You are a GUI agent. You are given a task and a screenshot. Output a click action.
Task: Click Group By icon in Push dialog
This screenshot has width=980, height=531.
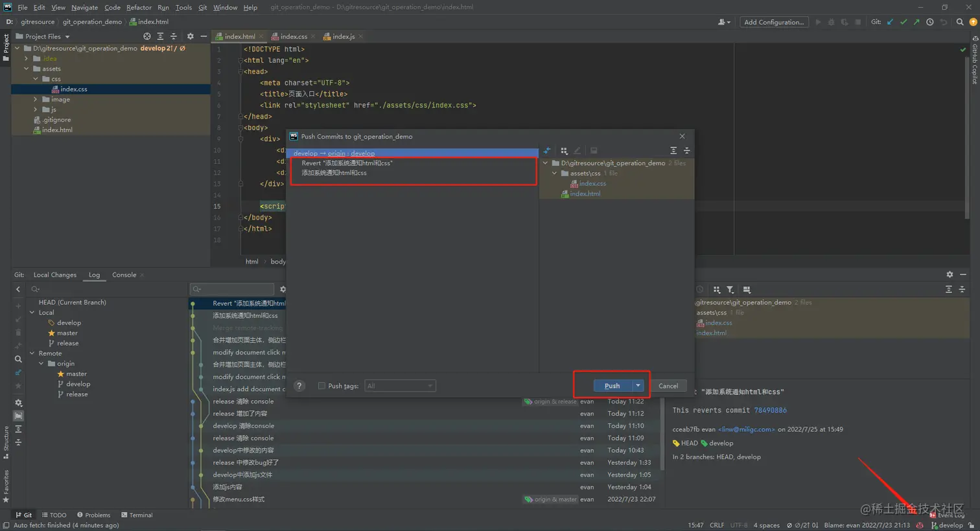(564, 150)
